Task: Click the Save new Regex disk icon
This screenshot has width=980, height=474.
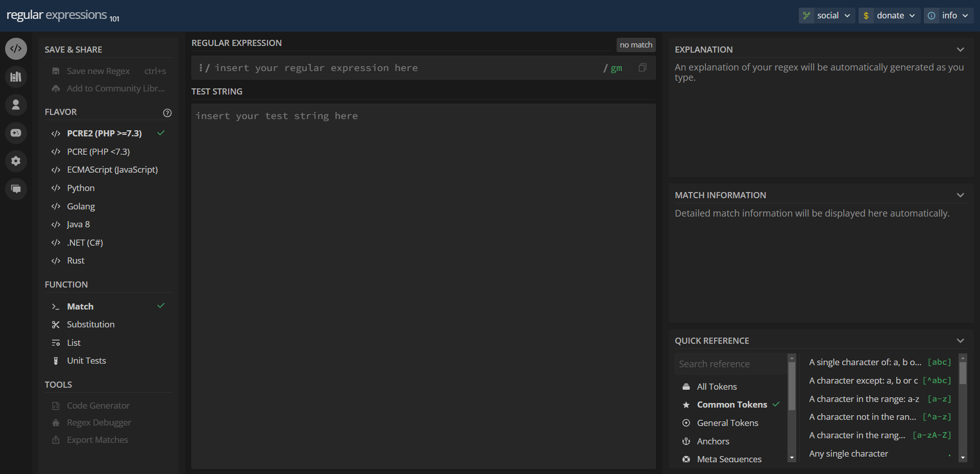Action: click(x=56, y=71)
